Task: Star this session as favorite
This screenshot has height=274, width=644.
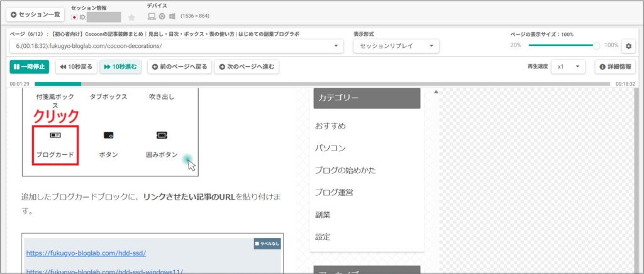Action: [x=131, y=17]
